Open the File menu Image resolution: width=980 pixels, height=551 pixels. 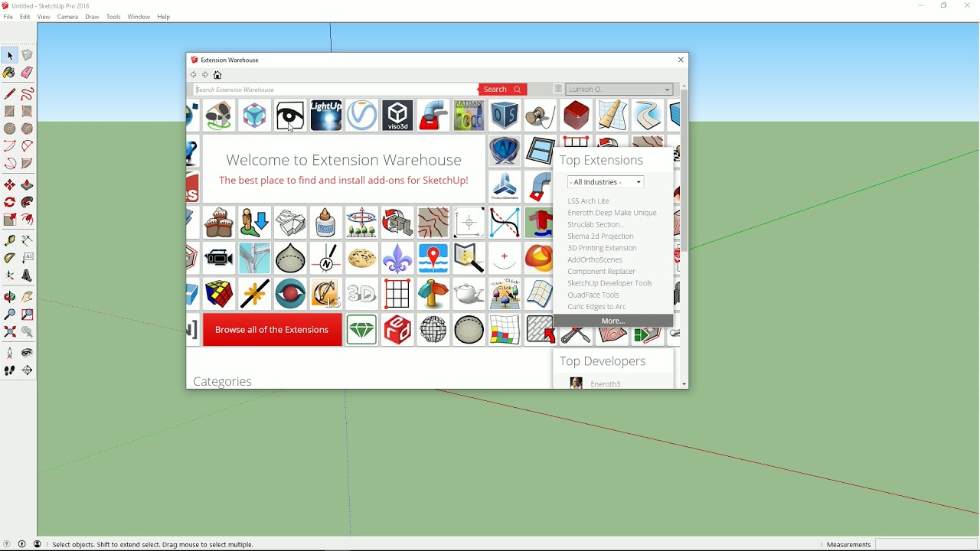(x=8, y=17)
